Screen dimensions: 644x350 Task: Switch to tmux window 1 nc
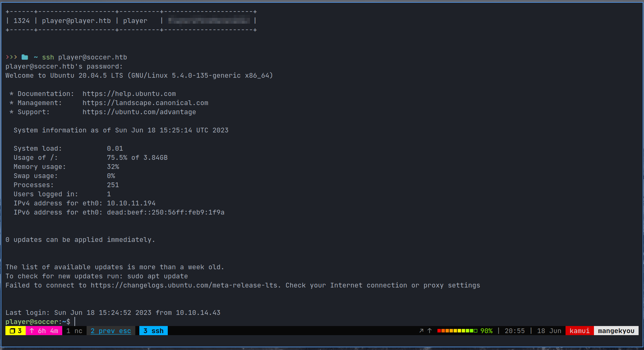[x=74, y=331]
